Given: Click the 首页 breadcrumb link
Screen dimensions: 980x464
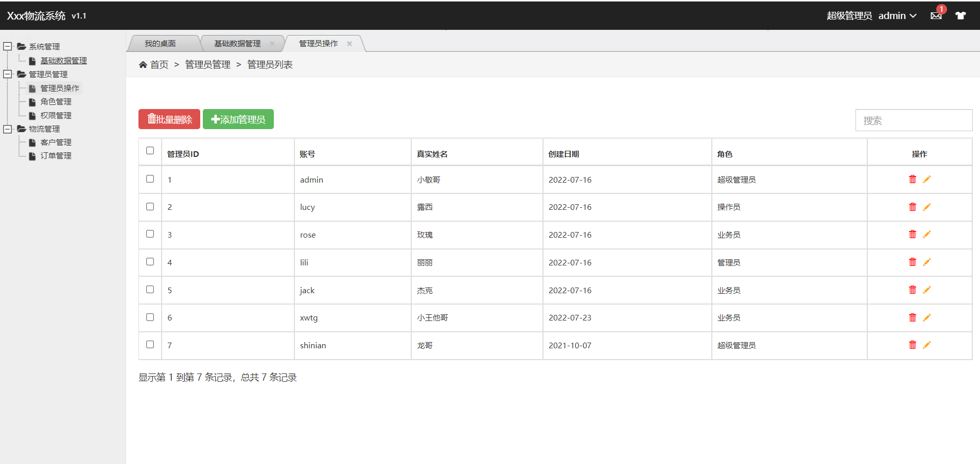Looking at the screenshot, I should (160, 64).
